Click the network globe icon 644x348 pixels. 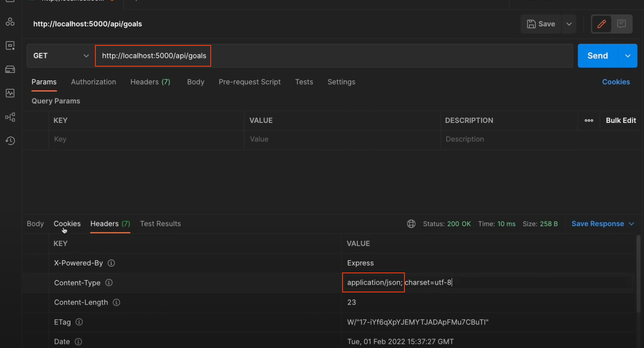(x=411, y=224)
